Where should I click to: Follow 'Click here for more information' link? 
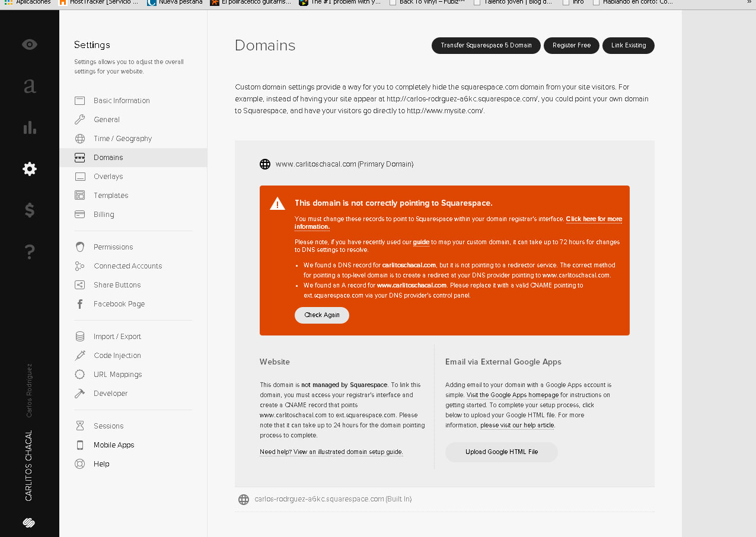coord(594,219)
